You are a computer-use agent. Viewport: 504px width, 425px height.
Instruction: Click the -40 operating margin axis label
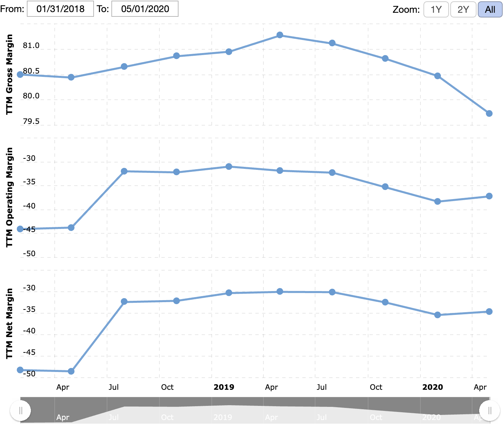[29, 206]
